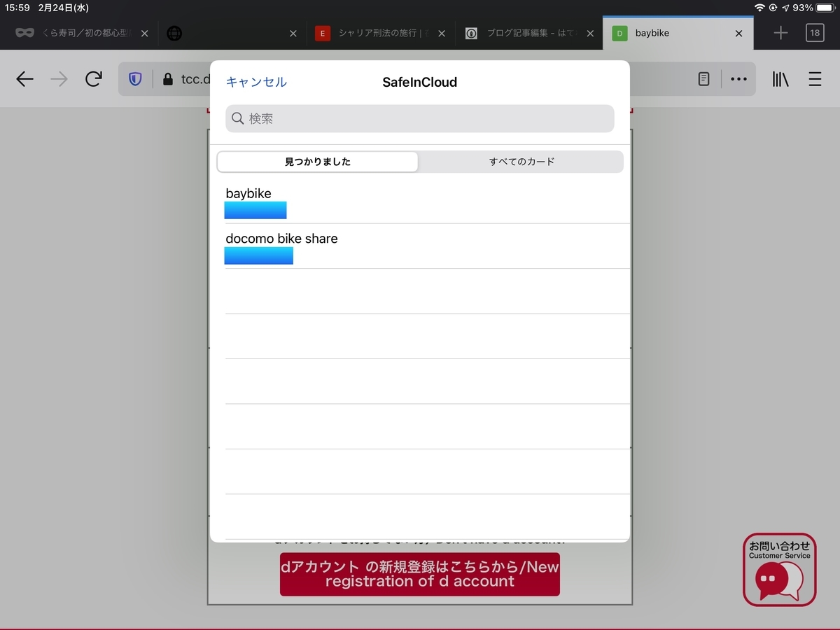Screen dimensions: 840x630
Task: Tap the browser forward arrow
Action: click(59, 80)
